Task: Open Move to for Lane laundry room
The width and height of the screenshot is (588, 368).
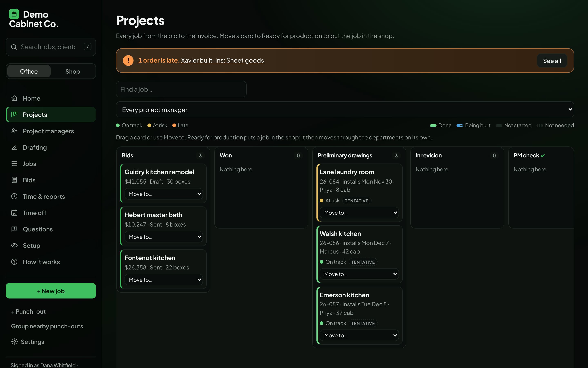Action: [x=359, y=213]
